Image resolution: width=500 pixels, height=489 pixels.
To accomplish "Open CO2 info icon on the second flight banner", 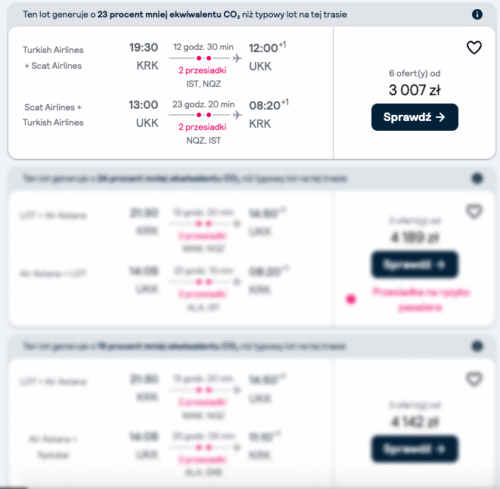I will pyautogui.click(x=477, y=179).
